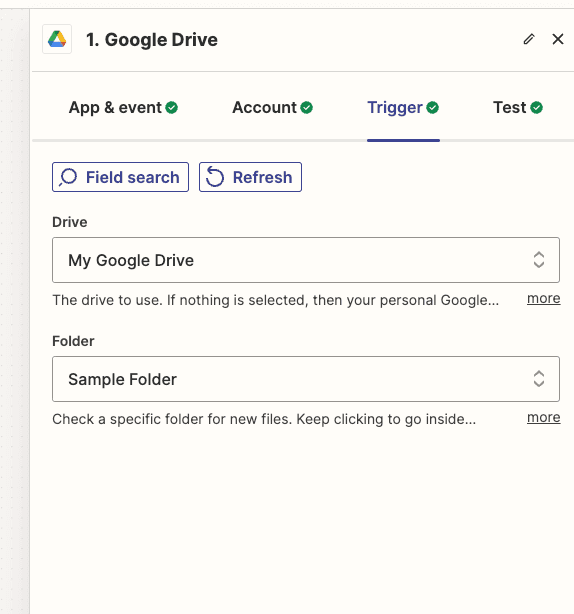Screen dimensions: 574x614
Task: Click the Google Drive app logo icon
Action: coord(57,39)
